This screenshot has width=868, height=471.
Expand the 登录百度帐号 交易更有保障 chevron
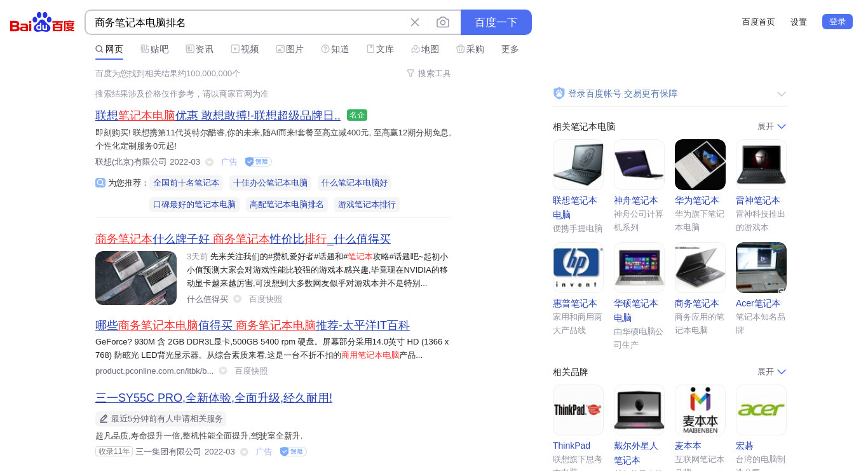(x=782, y=94)
